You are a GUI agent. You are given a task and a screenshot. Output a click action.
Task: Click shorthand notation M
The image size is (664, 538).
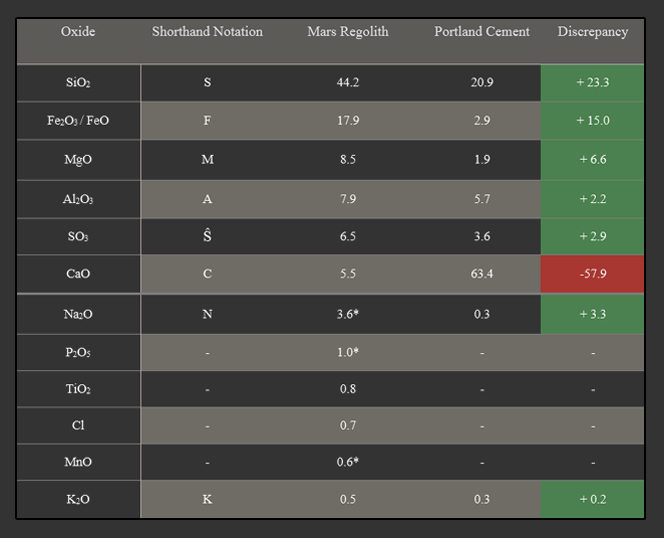(208, 160)
